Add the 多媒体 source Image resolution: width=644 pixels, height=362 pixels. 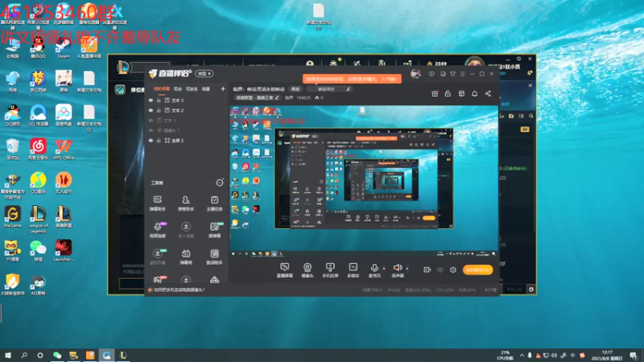[353, 270]
